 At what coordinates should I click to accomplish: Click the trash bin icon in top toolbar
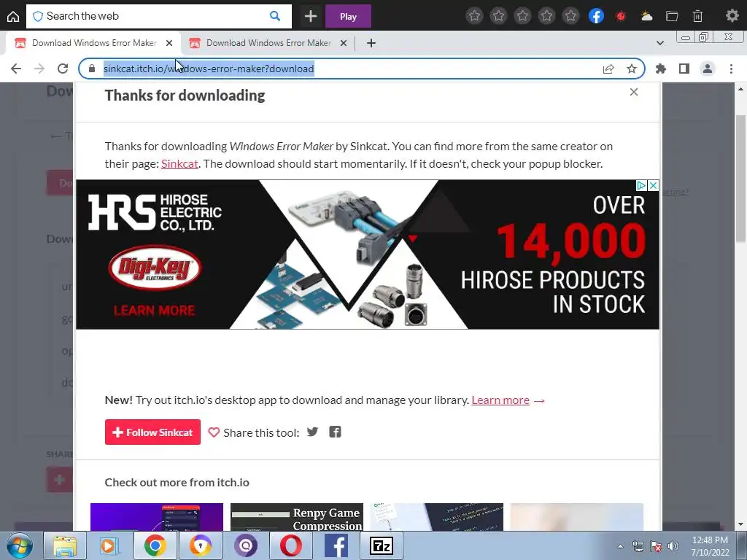tap(697, 16)
